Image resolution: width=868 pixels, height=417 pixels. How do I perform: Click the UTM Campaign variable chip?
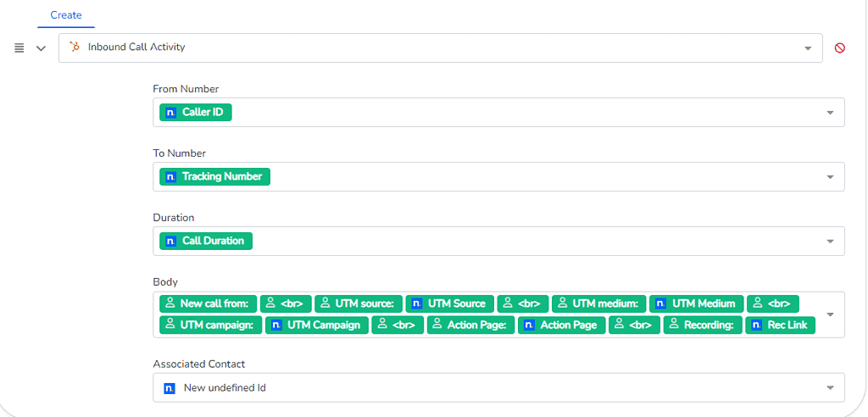(x=317, y=325)
